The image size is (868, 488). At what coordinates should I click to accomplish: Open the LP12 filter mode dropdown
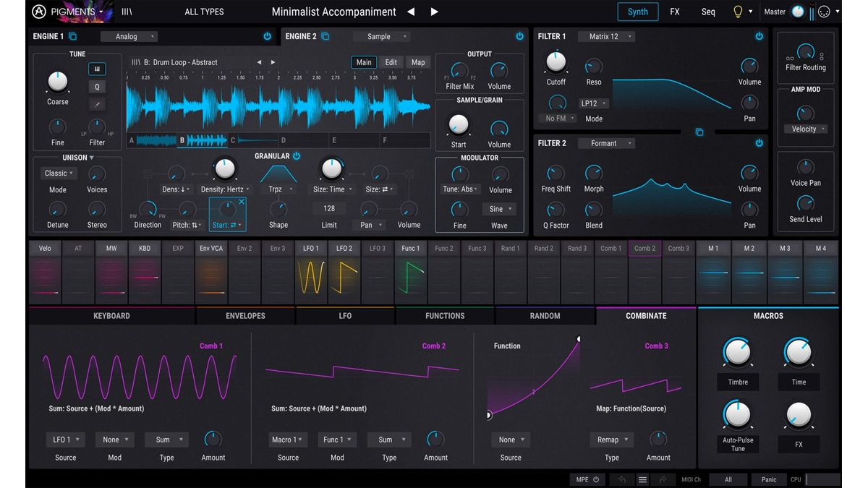[594, 103]
